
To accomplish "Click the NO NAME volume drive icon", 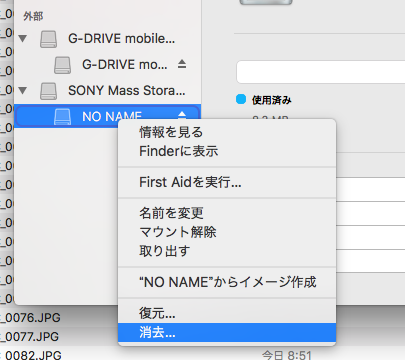I will coord(63,117).
